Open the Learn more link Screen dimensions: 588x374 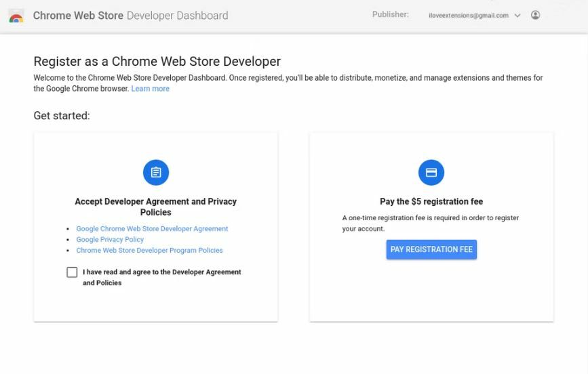click(x=150, y=89)
